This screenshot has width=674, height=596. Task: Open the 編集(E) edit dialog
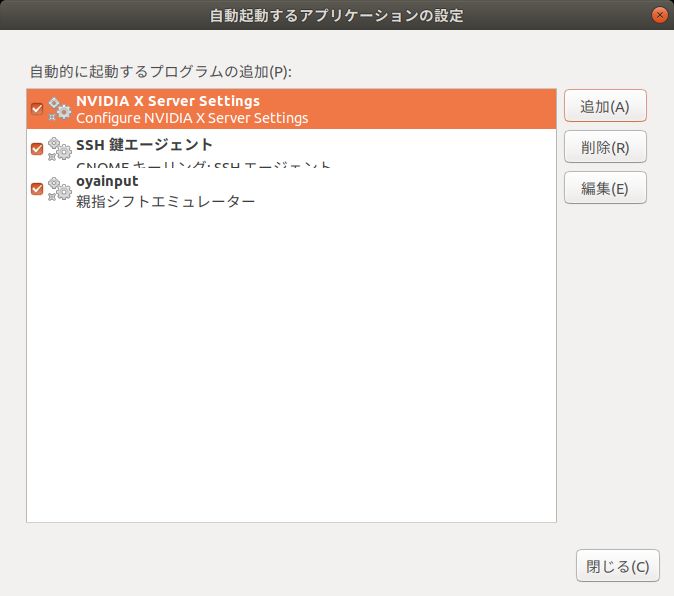(605, 188)
